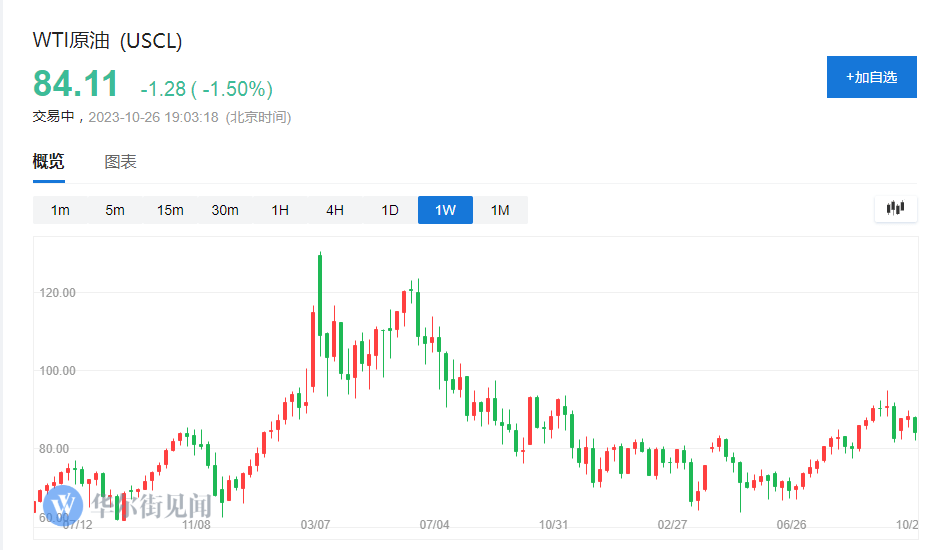This screenshot has width=938, height=550.
Task: Click the 10/31 date axis marker
Action: pyautogui.click(x=553, y=525)
